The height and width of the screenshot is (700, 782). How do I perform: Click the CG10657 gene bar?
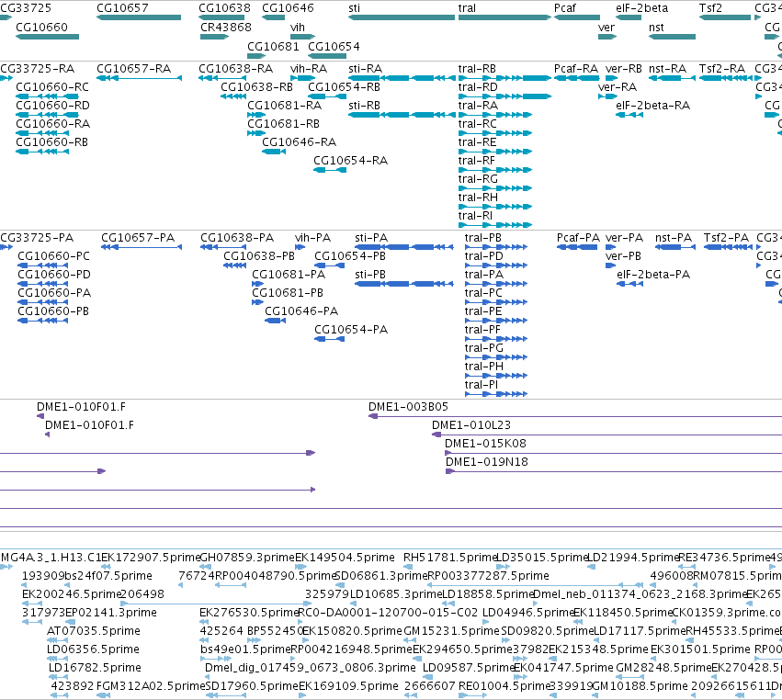(139, 17)
